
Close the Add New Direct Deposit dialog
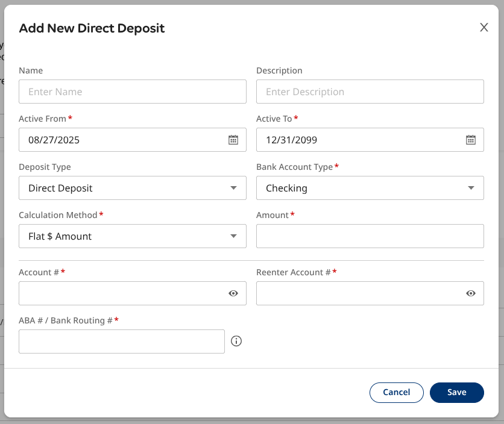[x=484, y=28]
